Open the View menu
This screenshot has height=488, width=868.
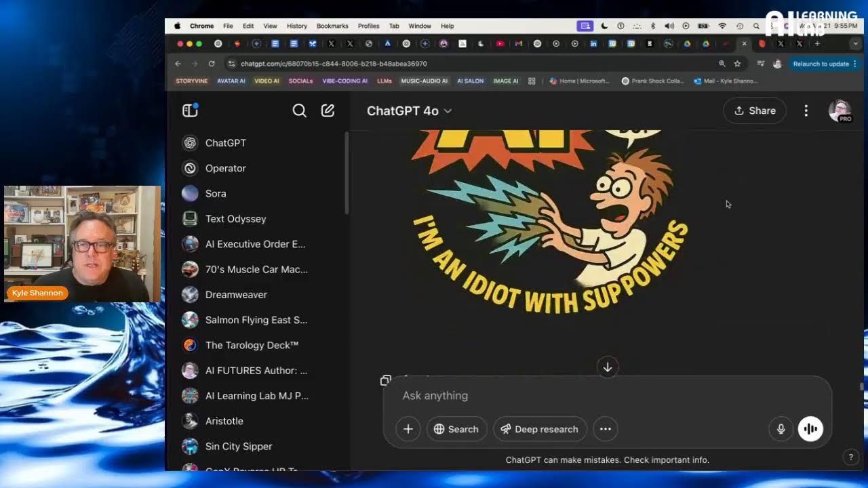click(270, 26)
